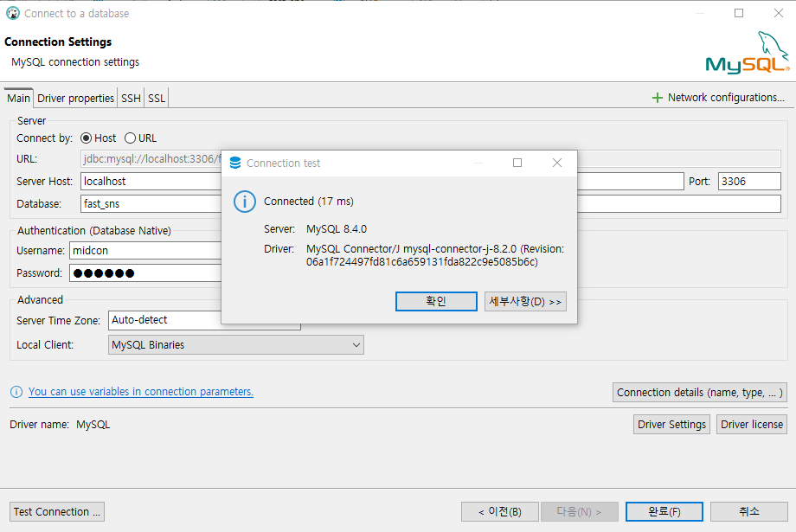Click the Password field

pyautogui.click(x=145, y=273)
